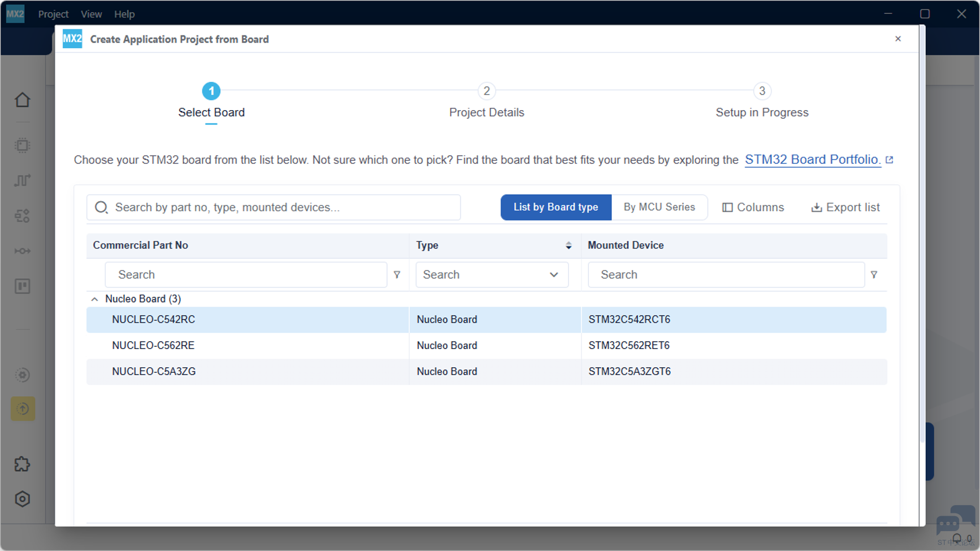Open the board layout icon in sidebar
Viewport: 980px width, 551px height.
click(x=23, y=287)
